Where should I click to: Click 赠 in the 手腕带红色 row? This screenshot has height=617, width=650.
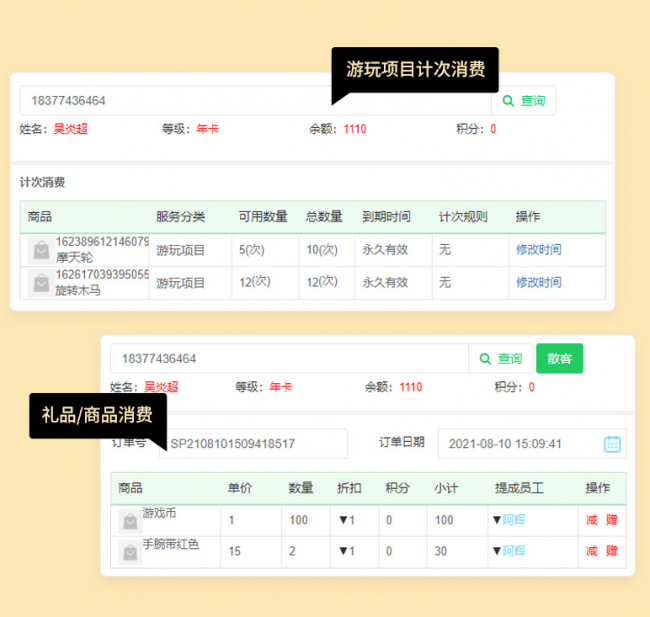point(611,551)
